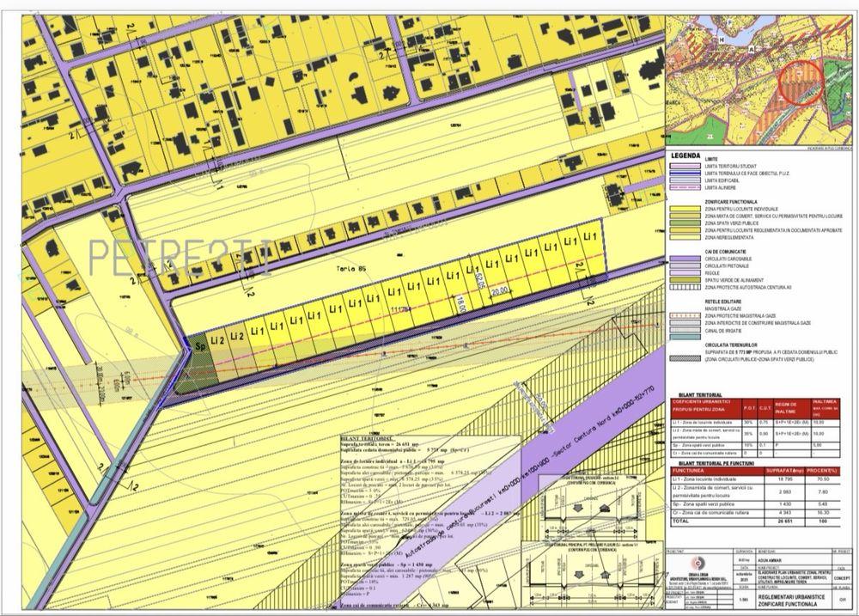Click the Sp green space parcel on the map
The height and width of the screenshot is (616, 859).
(x=198, y=345)
